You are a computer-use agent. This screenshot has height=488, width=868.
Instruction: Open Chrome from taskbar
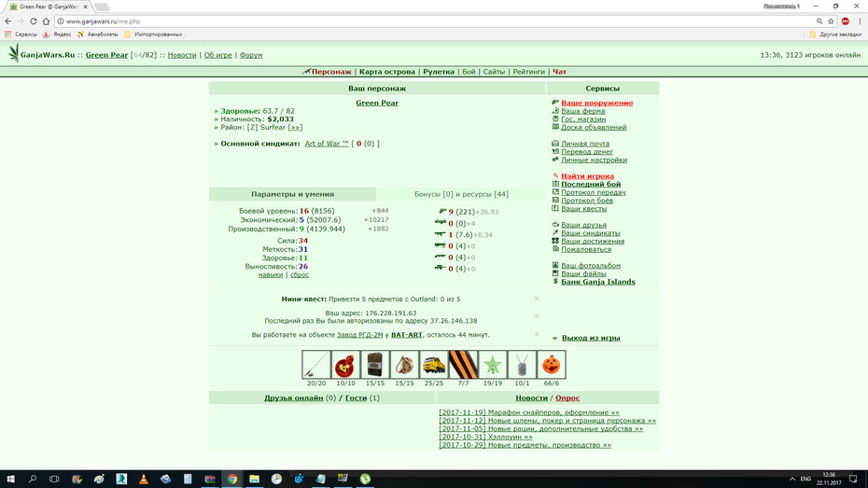pos(232,480)
